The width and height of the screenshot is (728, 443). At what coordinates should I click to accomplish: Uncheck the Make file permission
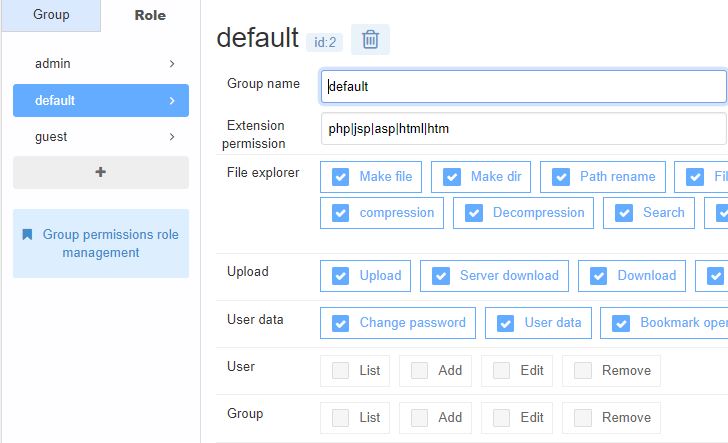click(340, 177)
